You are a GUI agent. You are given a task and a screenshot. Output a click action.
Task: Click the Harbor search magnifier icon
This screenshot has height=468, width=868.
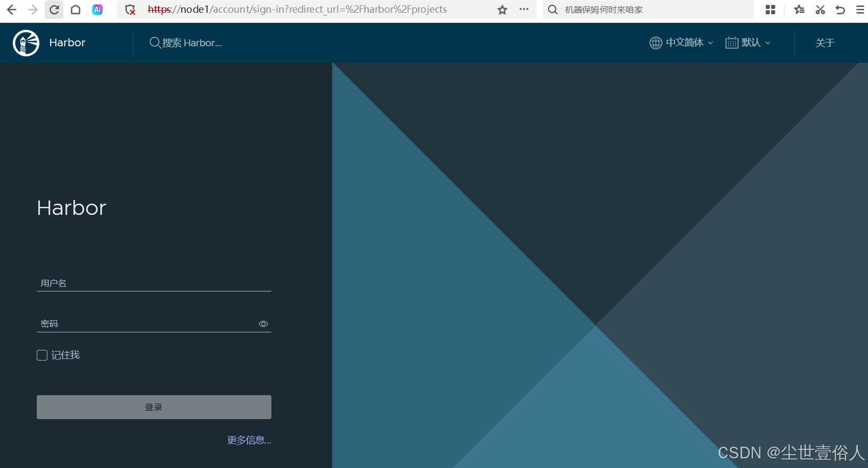click(155, 43)
